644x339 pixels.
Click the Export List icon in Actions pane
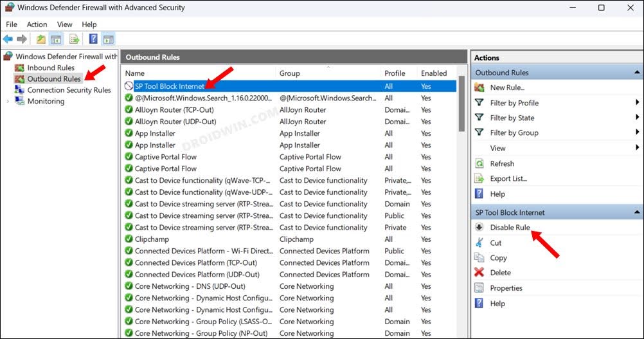click(479, 179)
